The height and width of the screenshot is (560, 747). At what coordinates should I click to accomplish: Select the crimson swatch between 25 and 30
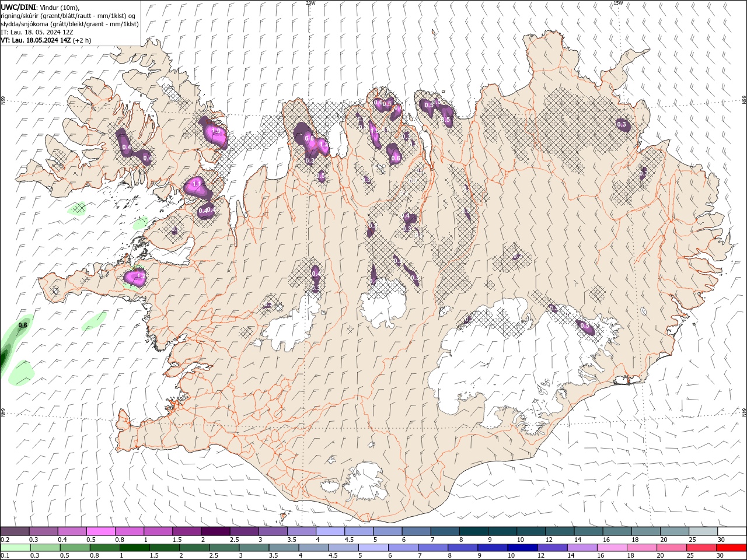pos(701,548)
